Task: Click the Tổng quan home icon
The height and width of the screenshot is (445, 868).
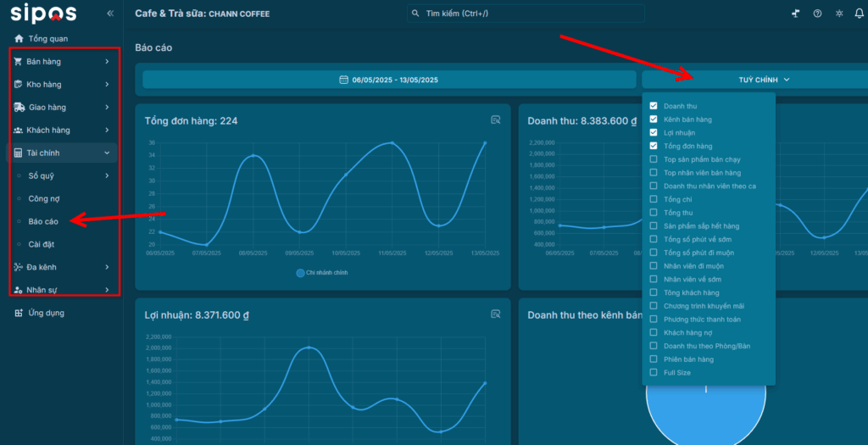Action: [x=19, y=39]
